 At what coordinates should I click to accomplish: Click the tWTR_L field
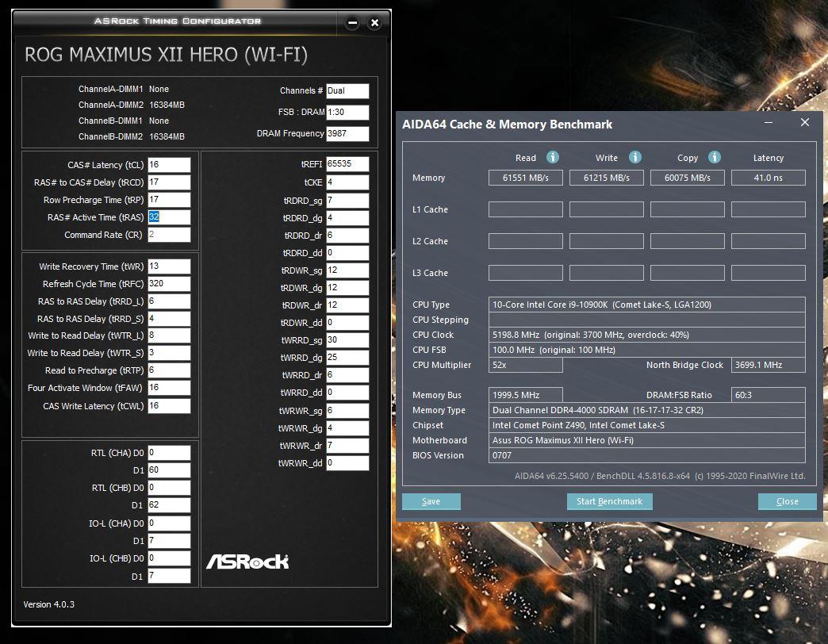tap(169, 335)
